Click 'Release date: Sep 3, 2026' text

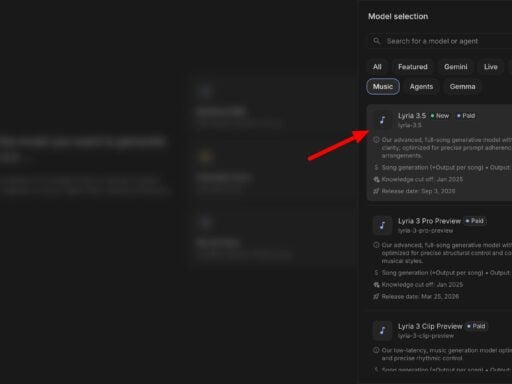418,191
